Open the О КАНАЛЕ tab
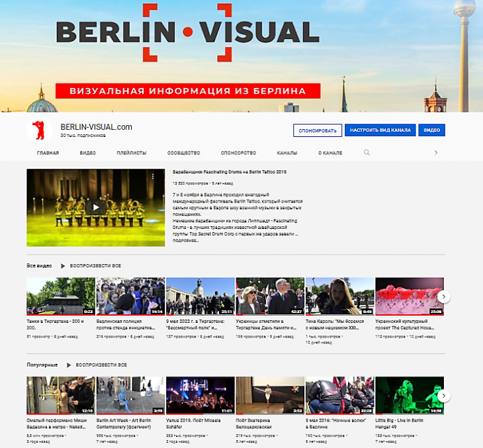 point(330,153)
